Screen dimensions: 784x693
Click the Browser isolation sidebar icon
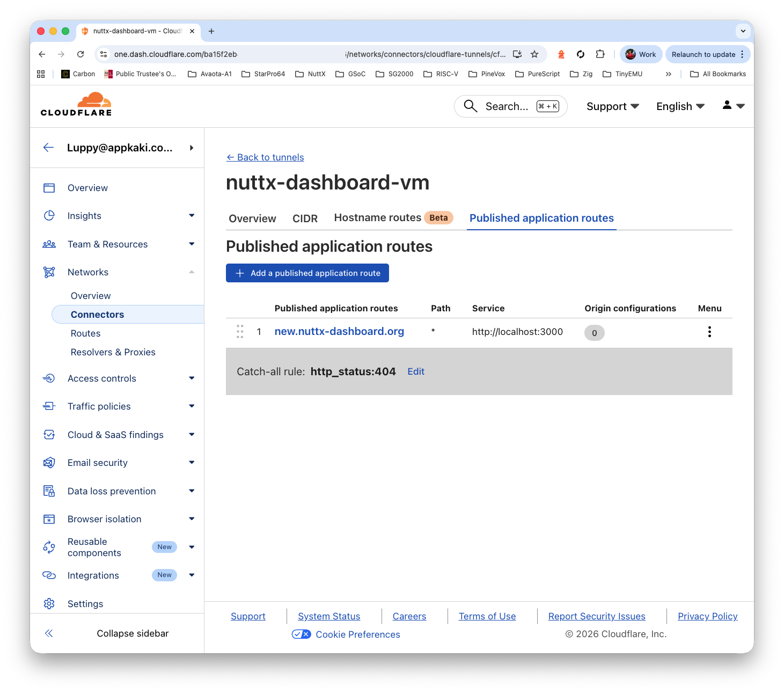click(49, 519)
